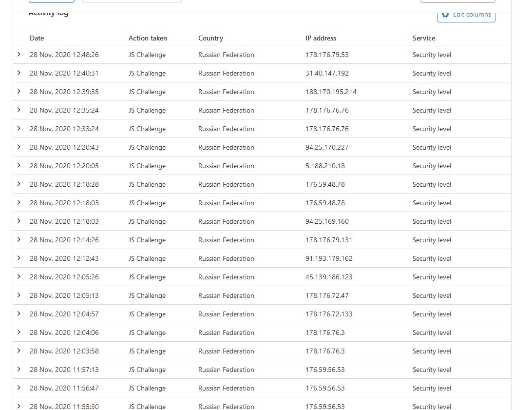
Task: Click the Date column header
Action: [37, 38]
